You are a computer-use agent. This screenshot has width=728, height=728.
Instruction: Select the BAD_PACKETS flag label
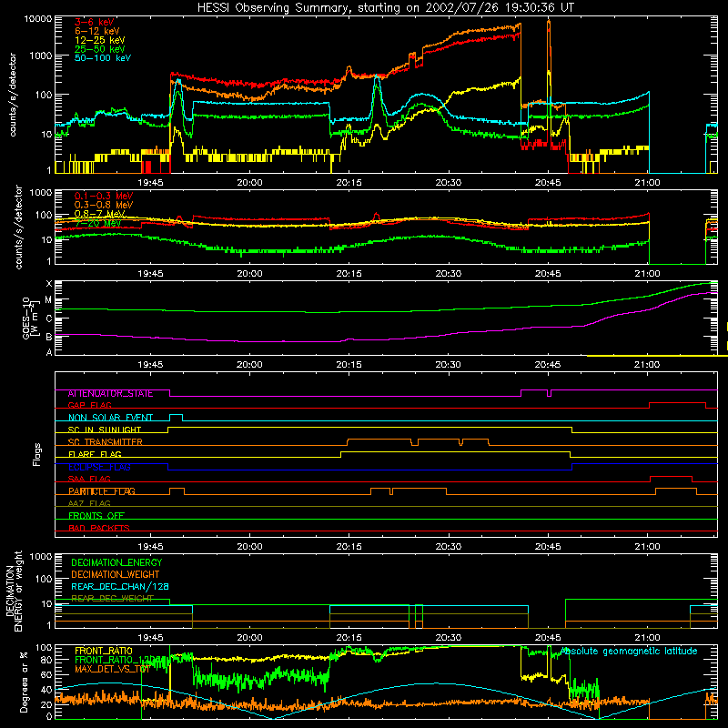tap(99, 528)
